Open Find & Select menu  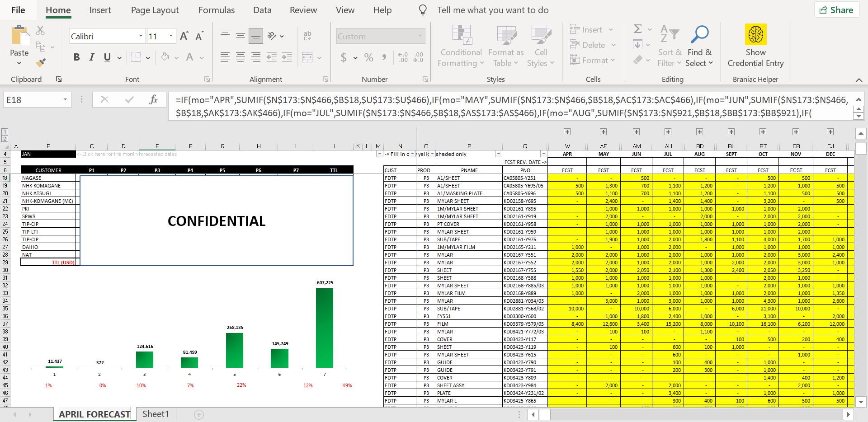pyautogui.click(x=699, y=46)
